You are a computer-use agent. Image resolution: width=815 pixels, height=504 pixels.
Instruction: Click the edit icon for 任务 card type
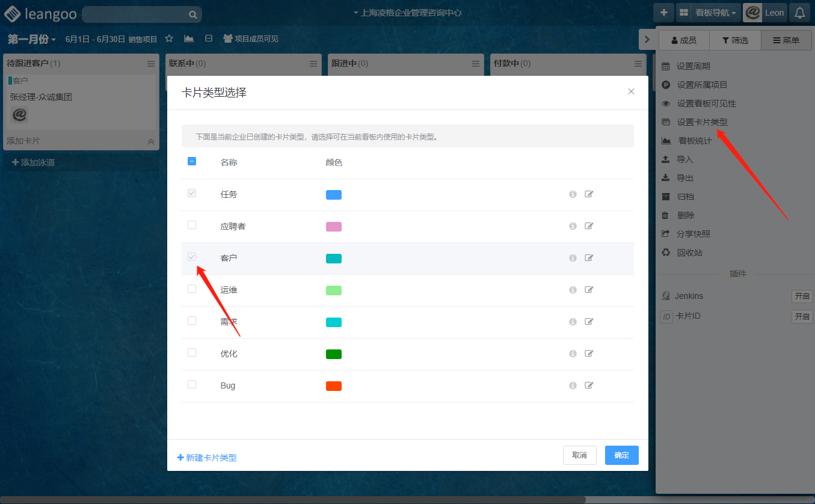[589, 194]
